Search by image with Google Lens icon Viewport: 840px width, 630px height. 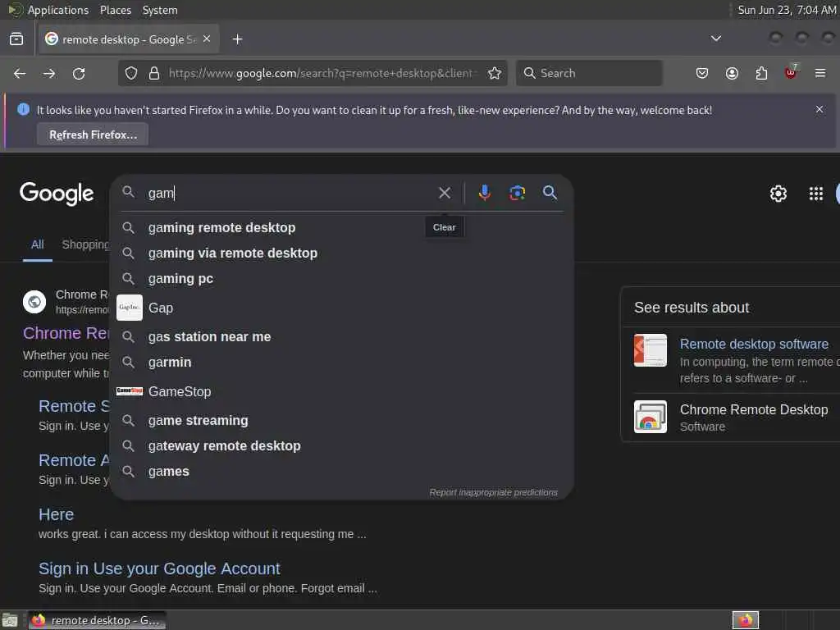pyautogui.click(x=517, y=193)
